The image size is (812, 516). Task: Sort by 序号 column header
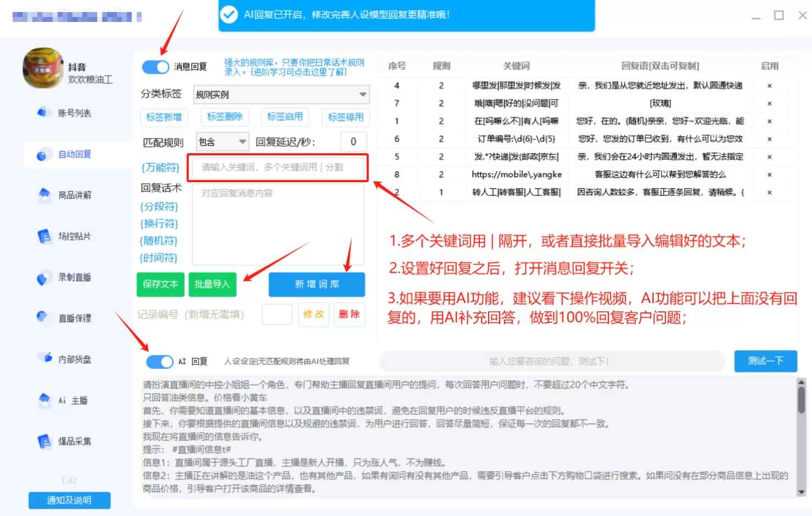(397, 66)
